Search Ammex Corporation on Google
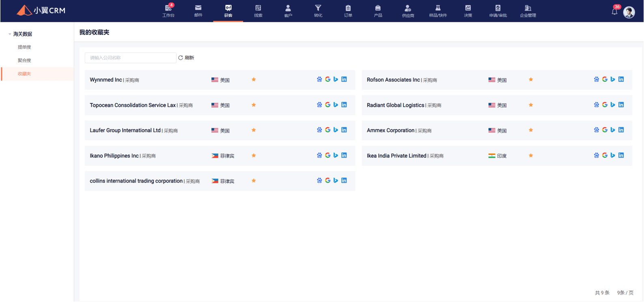 click(x=605, y=130)
